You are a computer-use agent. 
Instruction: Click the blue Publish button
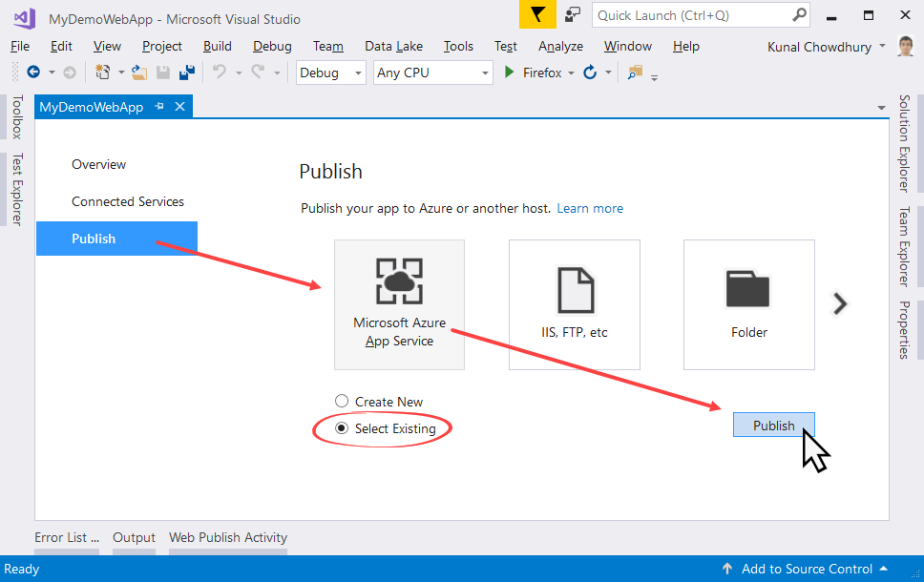pos(774,425)
